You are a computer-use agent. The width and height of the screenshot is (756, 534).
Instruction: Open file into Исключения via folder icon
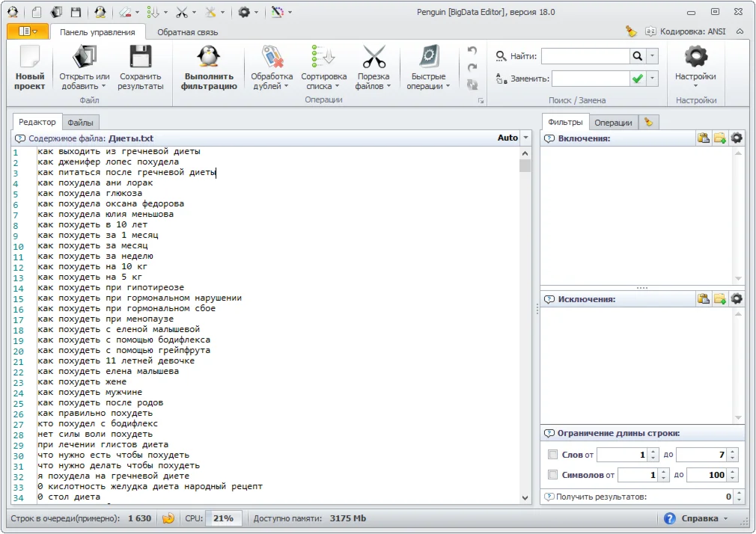point(720,298)
